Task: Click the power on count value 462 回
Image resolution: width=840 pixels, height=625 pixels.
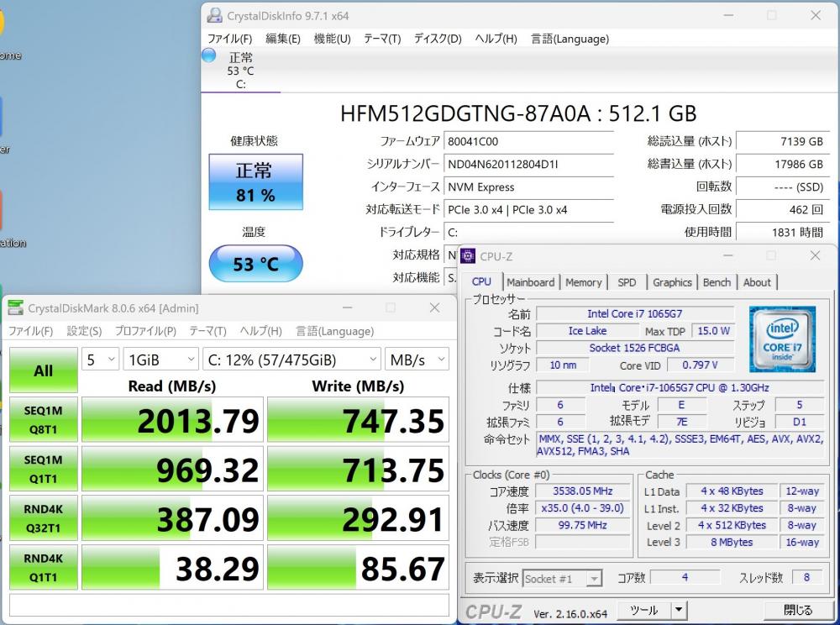Action: (x=783, y=209)
